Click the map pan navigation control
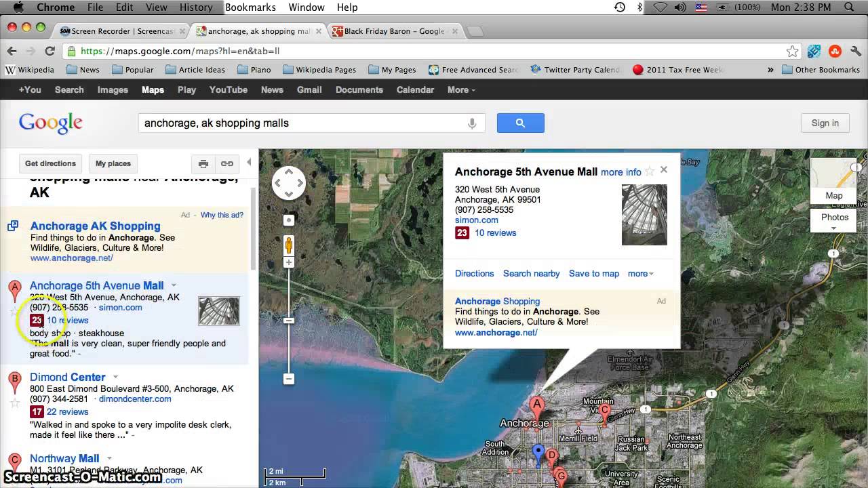Viewport: 868px width, 488px height. coord(289,183)
